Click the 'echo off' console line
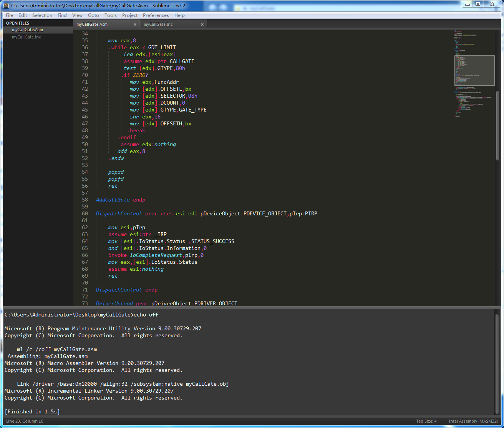Screen dimensions: 504x428 click(x=81, y=315)
